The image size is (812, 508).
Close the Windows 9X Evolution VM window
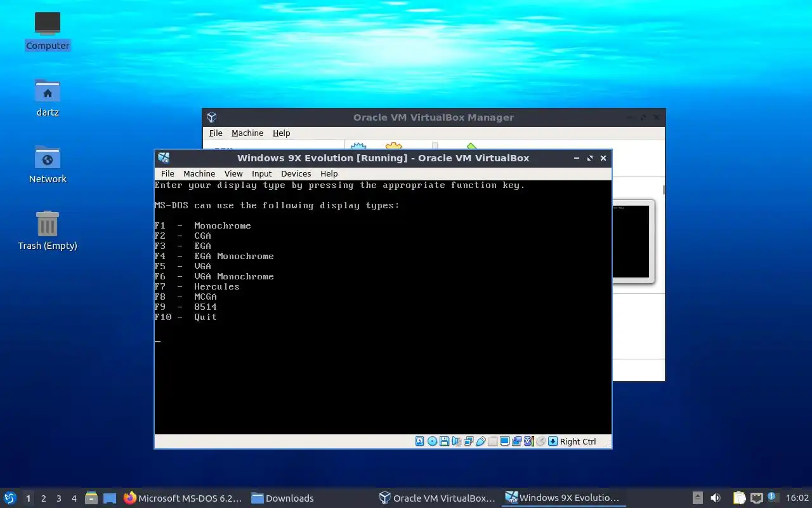tap(603, 158)
